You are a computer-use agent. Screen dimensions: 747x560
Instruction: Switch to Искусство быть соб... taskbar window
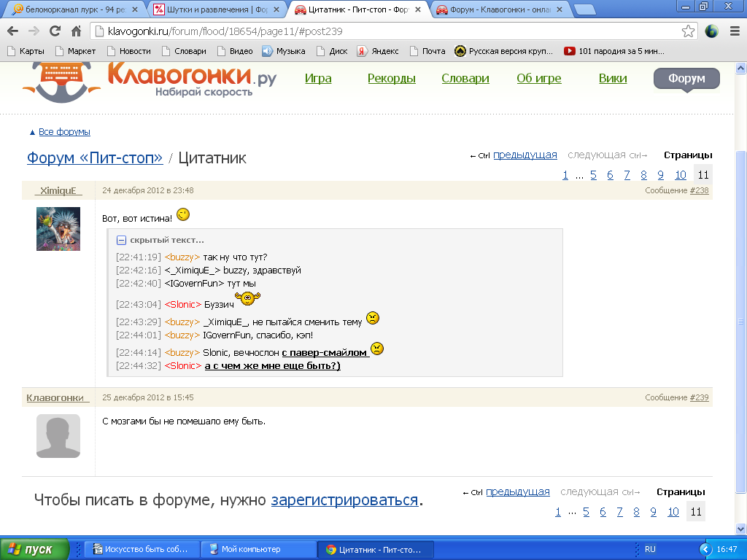coord(141,550)
